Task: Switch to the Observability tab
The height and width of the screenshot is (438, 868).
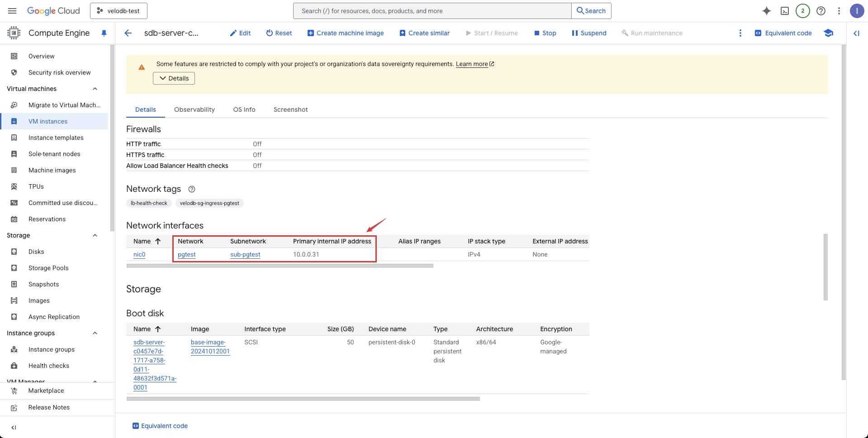Action: (x=194, y=109)
